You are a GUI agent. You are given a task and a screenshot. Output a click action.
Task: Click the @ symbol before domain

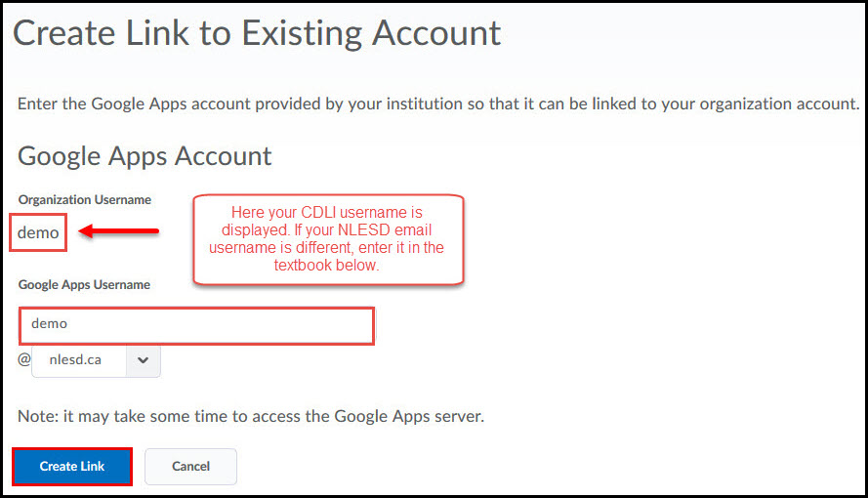click(x=24, y=359)
